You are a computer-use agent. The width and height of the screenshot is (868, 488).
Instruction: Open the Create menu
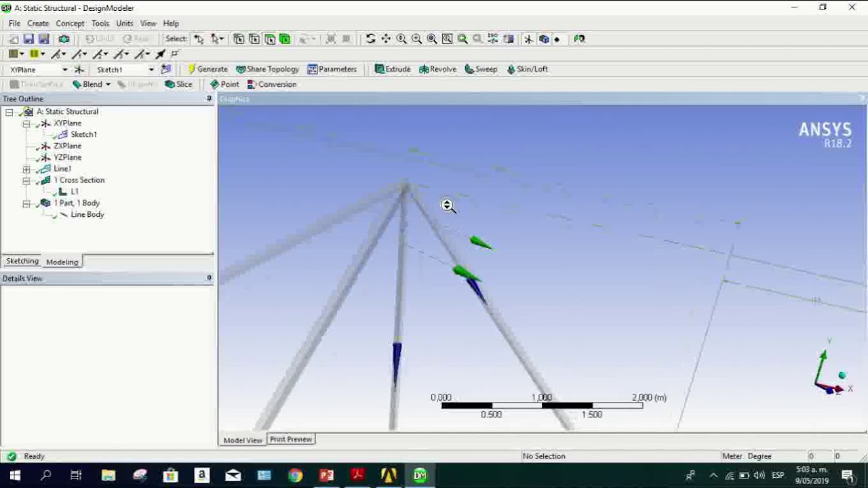click(x=38, y=24)
